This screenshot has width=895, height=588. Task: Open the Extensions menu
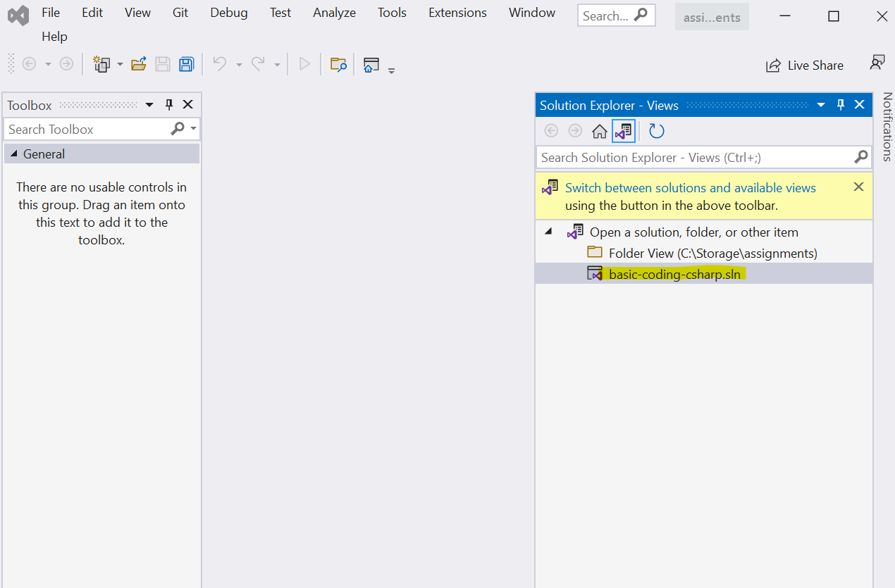(457, 13)
